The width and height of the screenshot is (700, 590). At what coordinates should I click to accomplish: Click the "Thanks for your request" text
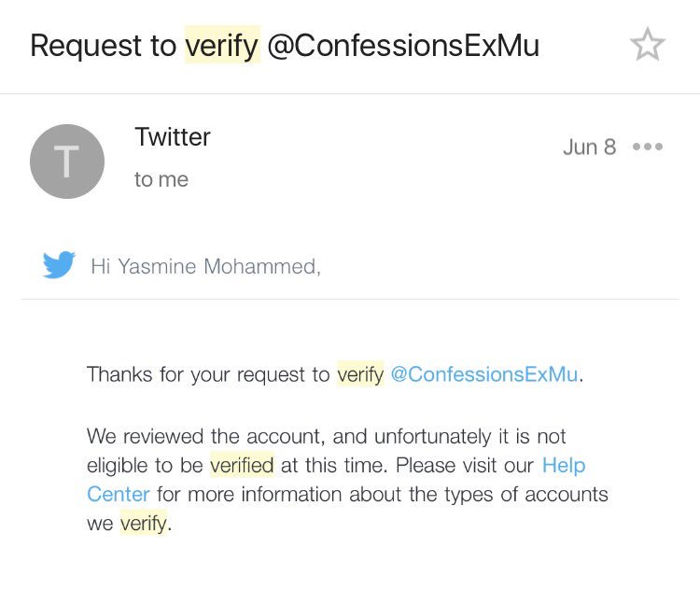click(187, 374)
